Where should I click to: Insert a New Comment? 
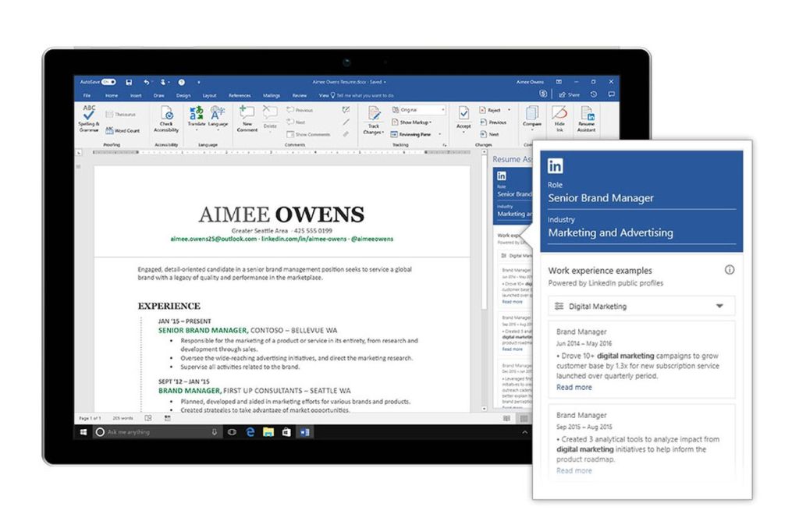point(247,119)
